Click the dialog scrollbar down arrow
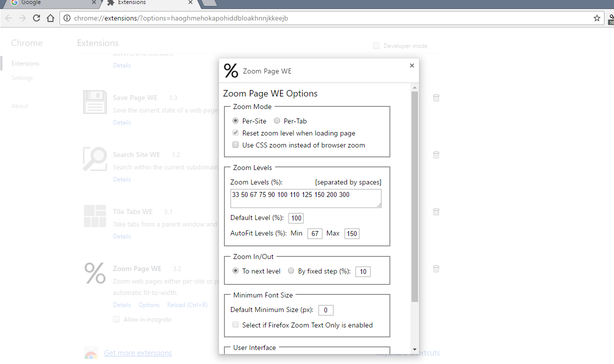614x364 pixels. 414,349
